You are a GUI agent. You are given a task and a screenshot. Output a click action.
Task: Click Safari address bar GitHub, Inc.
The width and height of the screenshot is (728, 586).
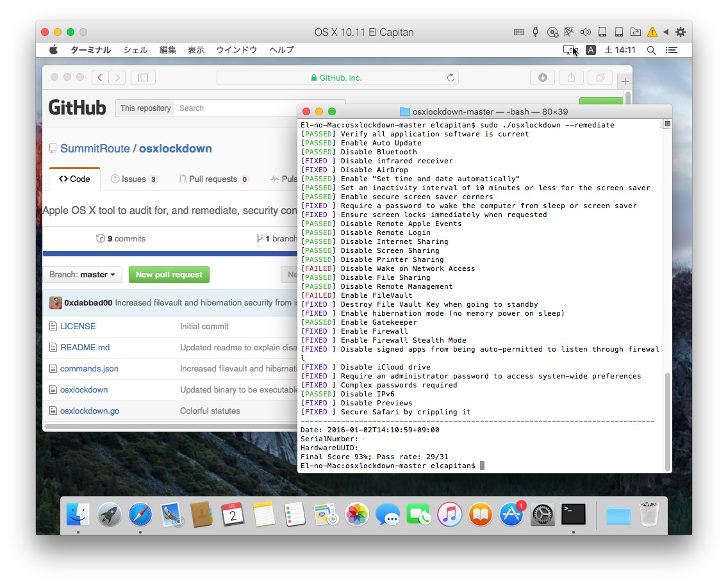tap(338, 77)
